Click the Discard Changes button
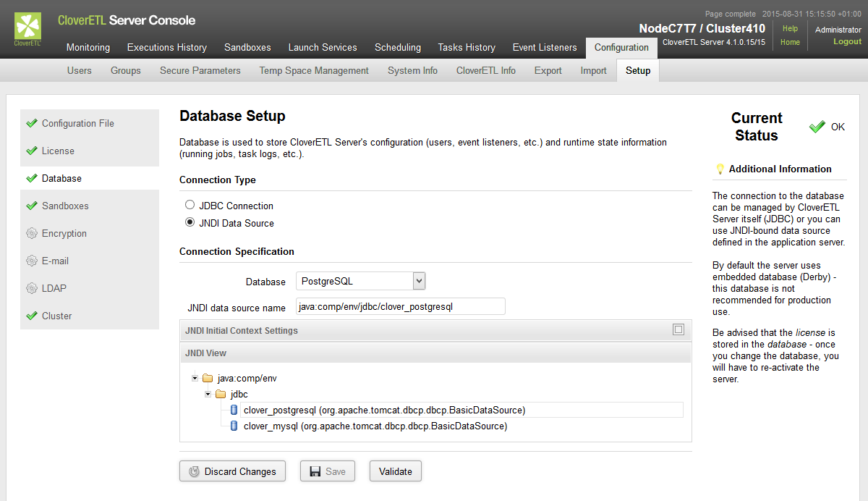 point(232,471)
